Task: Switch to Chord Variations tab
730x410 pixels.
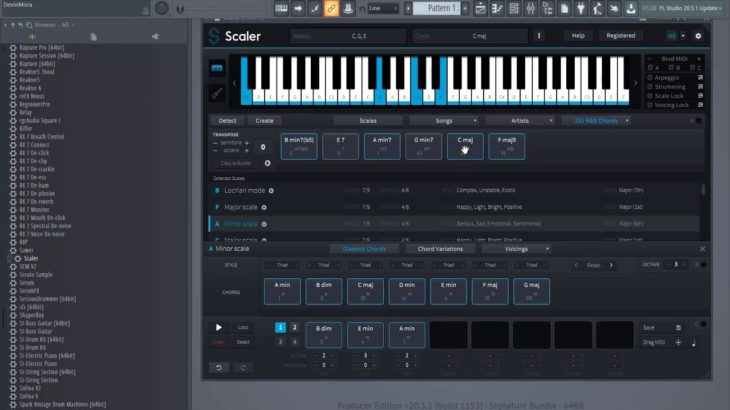Action: 440,249
